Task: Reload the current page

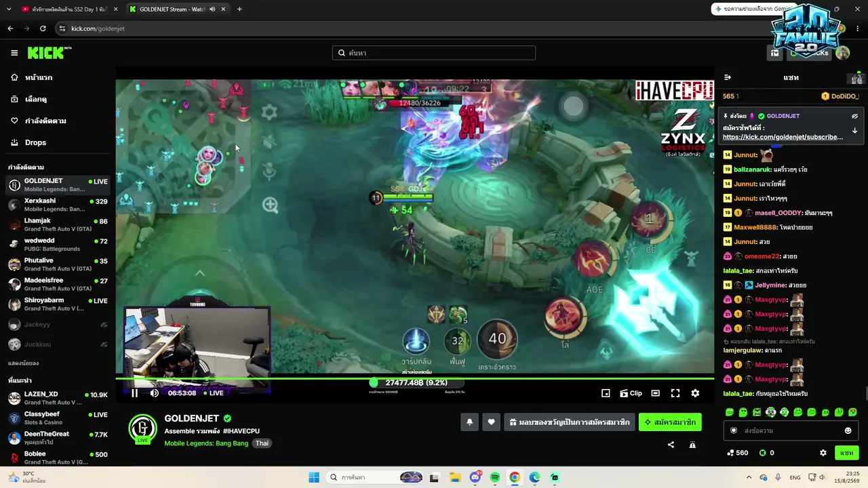Action: pos(43,28)
